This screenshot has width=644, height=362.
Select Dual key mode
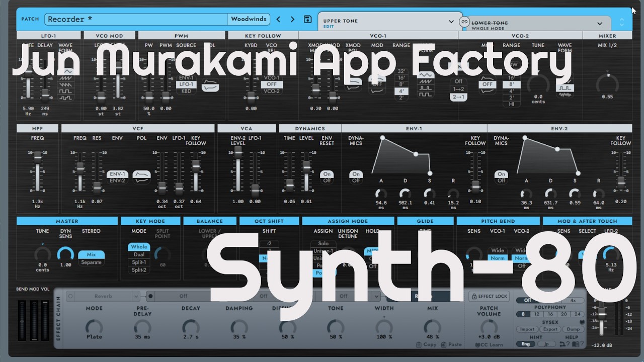point(139,254)
